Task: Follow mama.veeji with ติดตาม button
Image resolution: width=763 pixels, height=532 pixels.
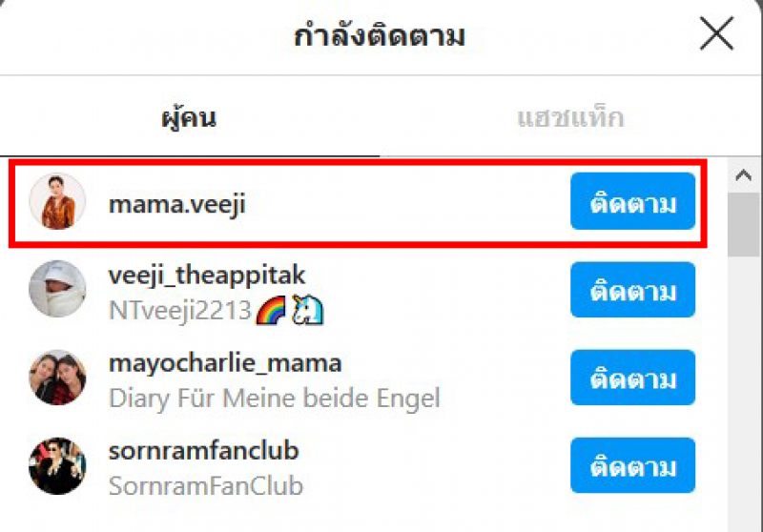Action: [x=632, y=201]
